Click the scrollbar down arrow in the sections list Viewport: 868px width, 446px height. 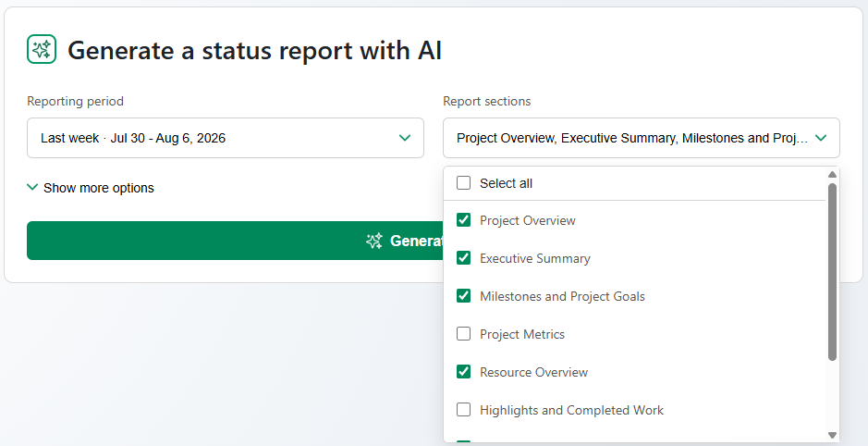(x=832, y=436)
